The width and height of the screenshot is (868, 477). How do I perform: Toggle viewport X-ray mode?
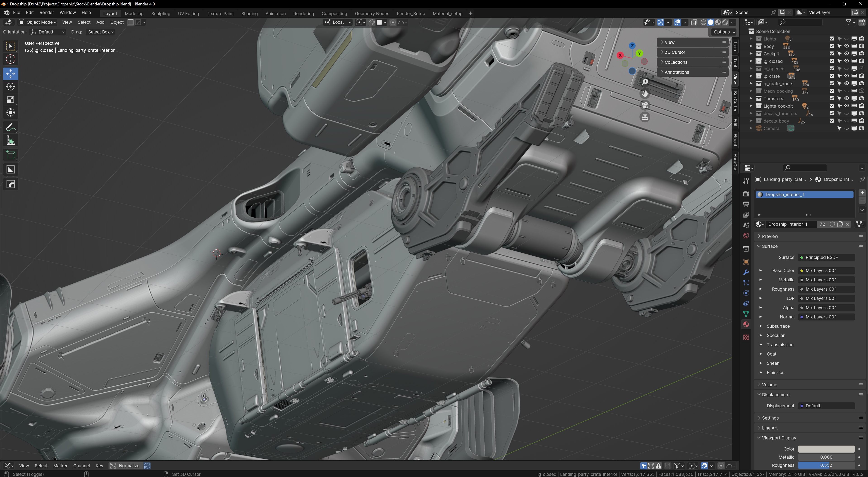[694, 22]
